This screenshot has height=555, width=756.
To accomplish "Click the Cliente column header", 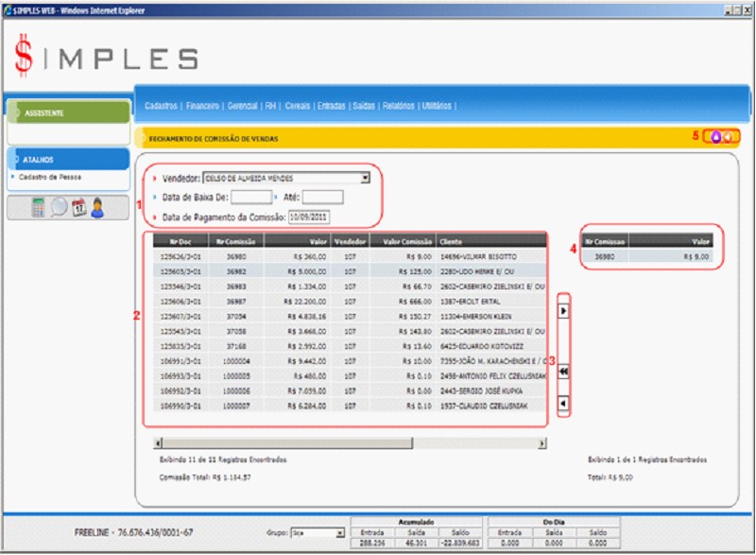I will coord(491,242).
